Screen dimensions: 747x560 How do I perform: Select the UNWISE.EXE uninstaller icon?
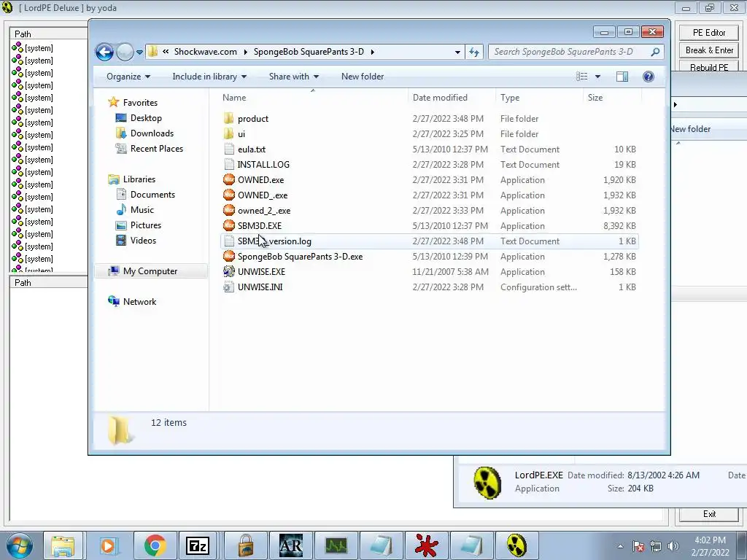229,271
